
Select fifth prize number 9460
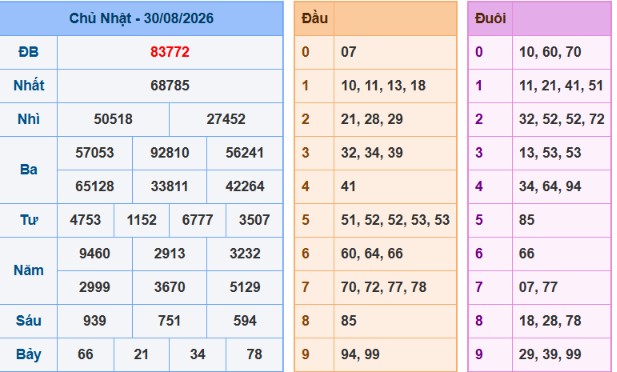tap(94, 254)
